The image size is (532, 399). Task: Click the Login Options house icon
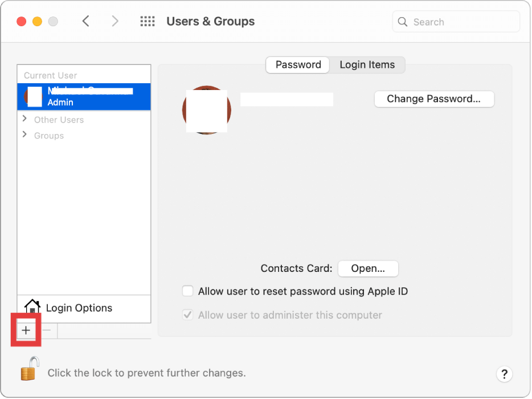pyautogui.click(x=32, y=307)
